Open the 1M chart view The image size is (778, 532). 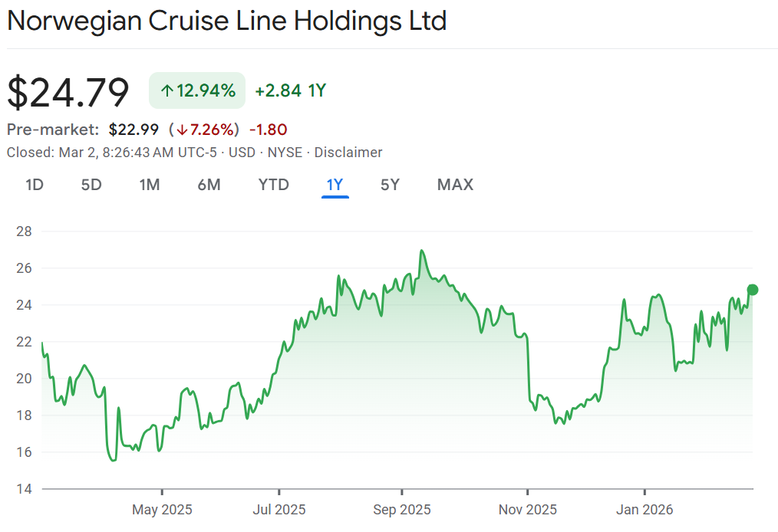[150, 185]
